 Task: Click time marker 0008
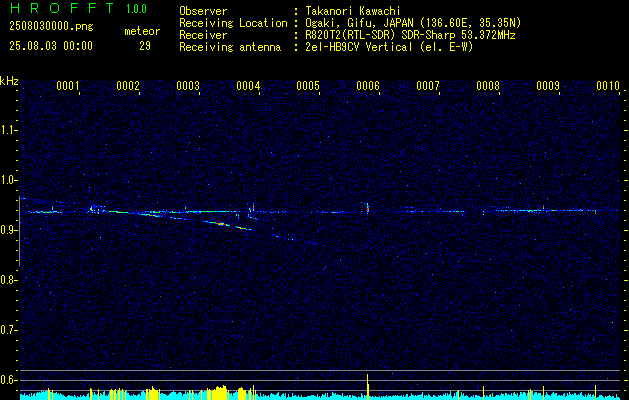click(x=488, y=86)
